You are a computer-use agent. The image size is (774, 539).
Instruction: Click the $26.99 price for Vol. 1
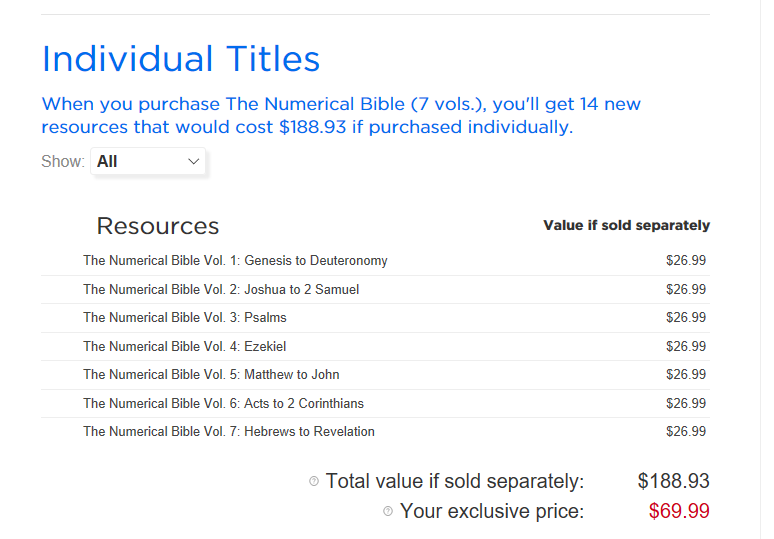[686, 261]
